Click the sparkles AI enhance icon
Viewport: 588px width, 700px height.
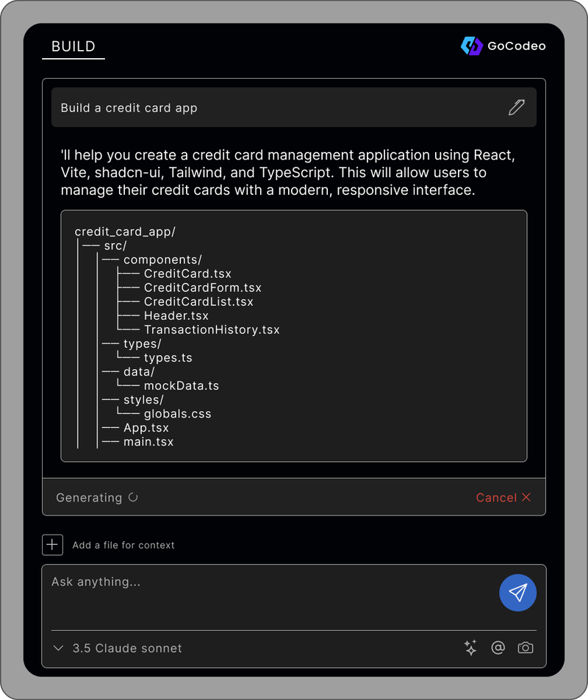click(x=470, y=648)
